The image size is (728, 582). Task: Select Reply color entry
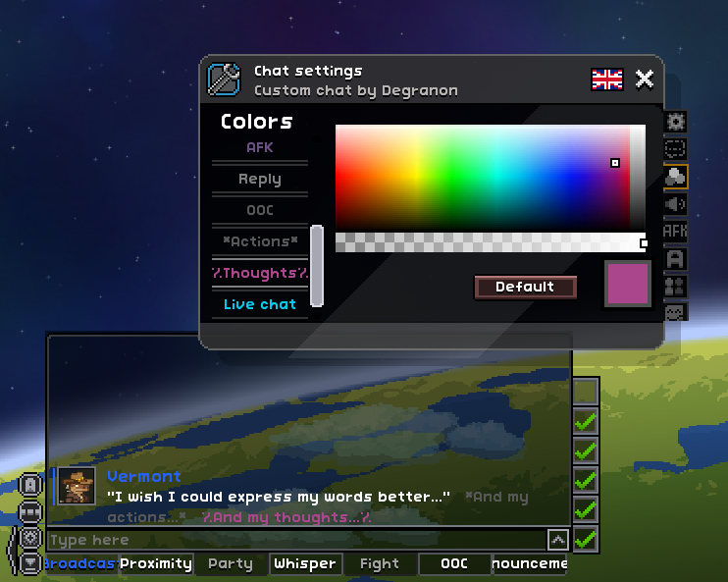260,179
